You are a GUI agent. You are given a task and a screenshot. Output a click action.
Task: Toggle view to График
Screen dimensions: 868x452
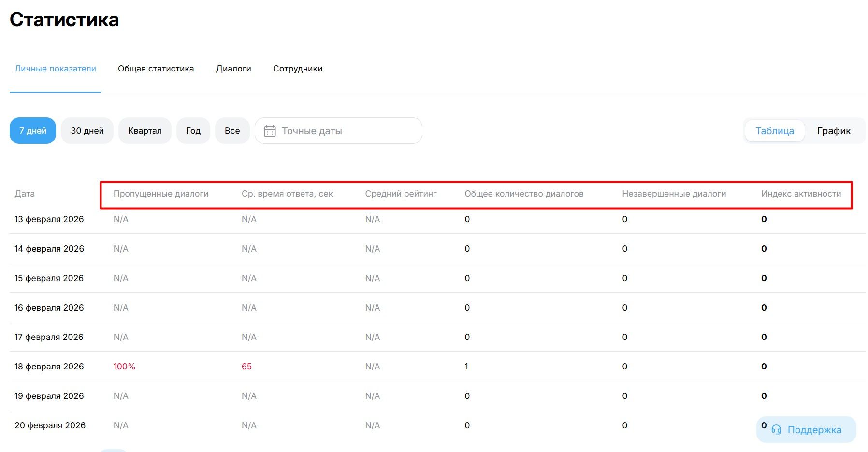[834, 131]
